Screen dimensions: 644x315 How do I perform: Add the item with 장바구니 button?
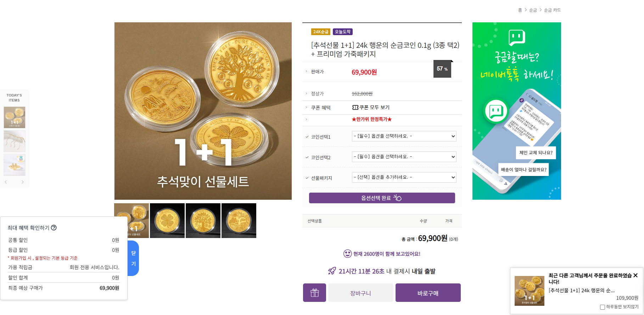(360, 293)
